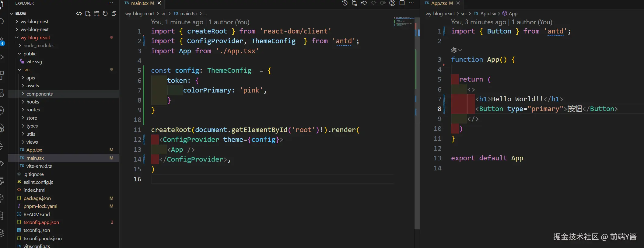Go to previous revision arrow icon
Viewport: 644px width, 248px height.
364,3
